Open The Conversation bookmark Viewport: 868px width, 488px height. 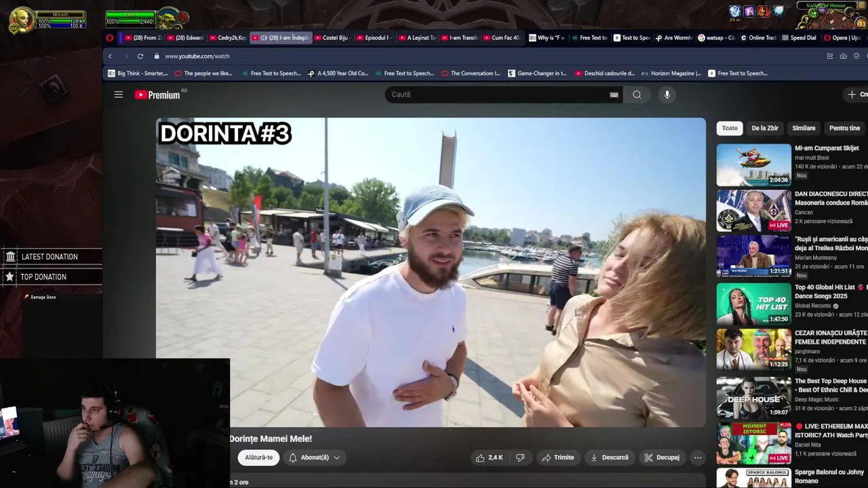click(x=471, y=73)
